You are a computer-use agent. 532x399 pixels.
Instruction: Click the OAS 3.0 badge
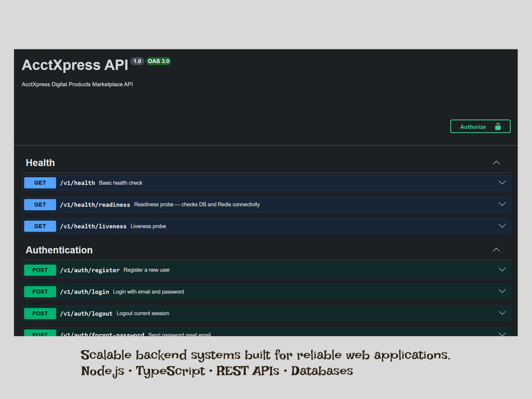(x=159, y=61)
